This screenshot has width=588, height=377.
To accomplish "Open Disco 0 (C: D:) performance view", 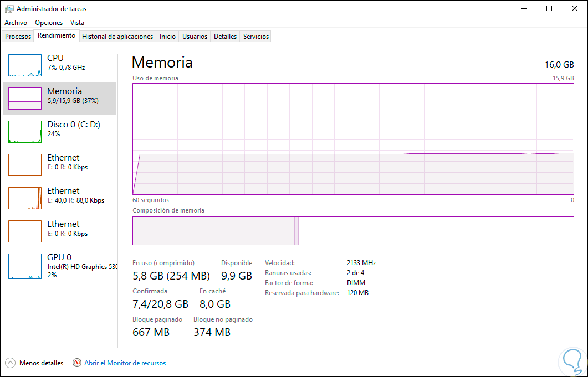I will (25, 132).
